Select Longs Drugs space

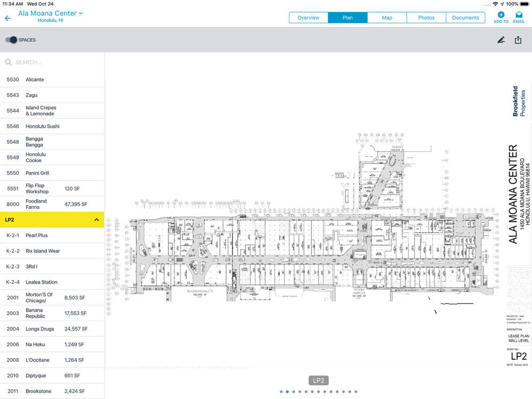(x=52, y=329)
